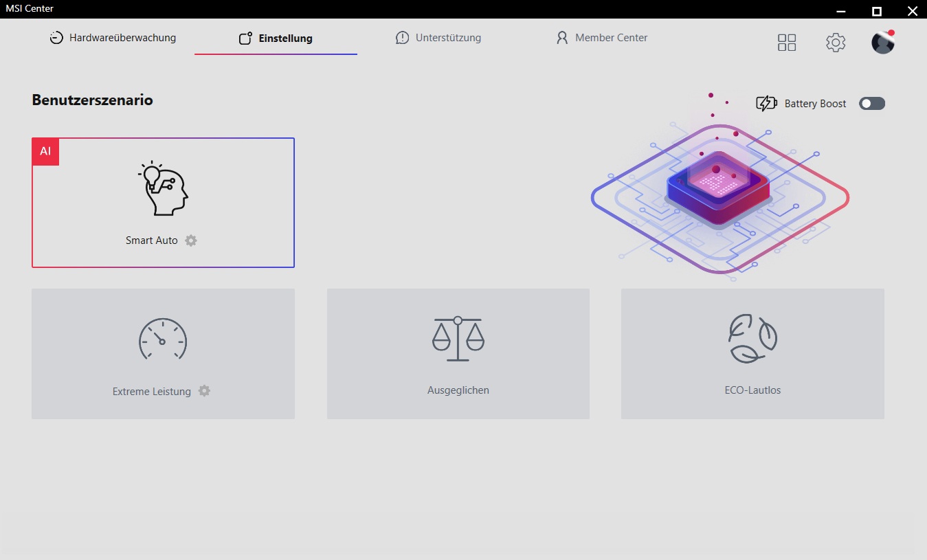Choose the Ausgeglichen scenario card
Viewport: 927px width, 560px height.
tap(458, 354)
